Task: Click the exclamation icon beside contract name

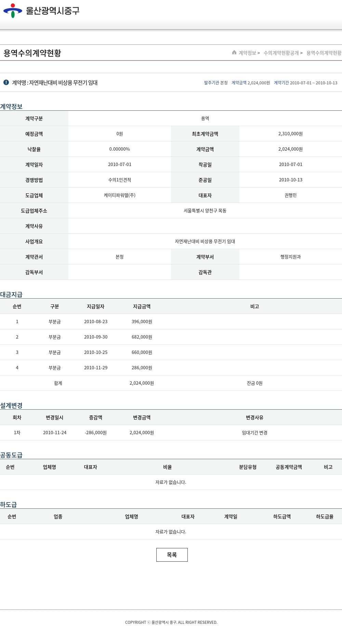Action: point(6,82)
